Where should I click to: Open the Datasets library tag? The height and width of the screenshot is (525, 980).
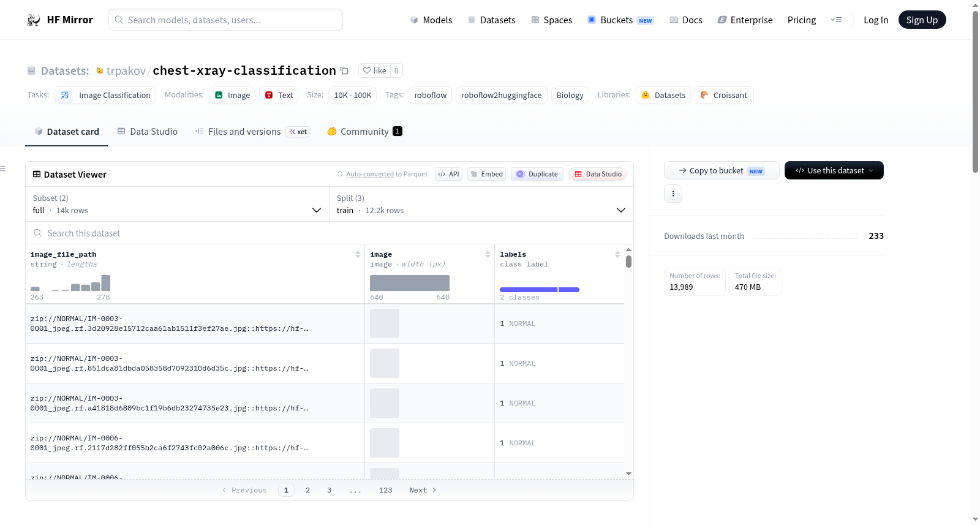(663, 95)
